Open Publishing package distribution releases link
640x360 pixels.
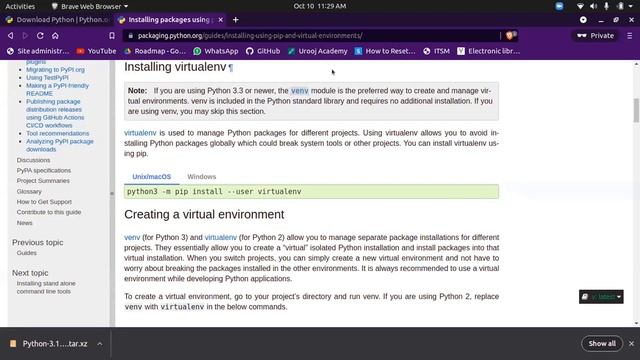click(55, 113)
